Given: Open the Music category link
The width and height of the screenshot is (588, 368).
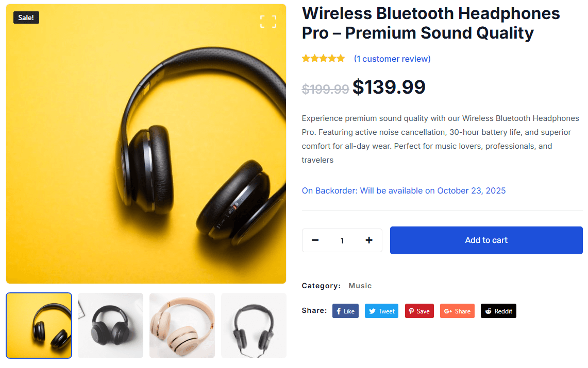Looking at the screenshot, I should tap(360, 286).
